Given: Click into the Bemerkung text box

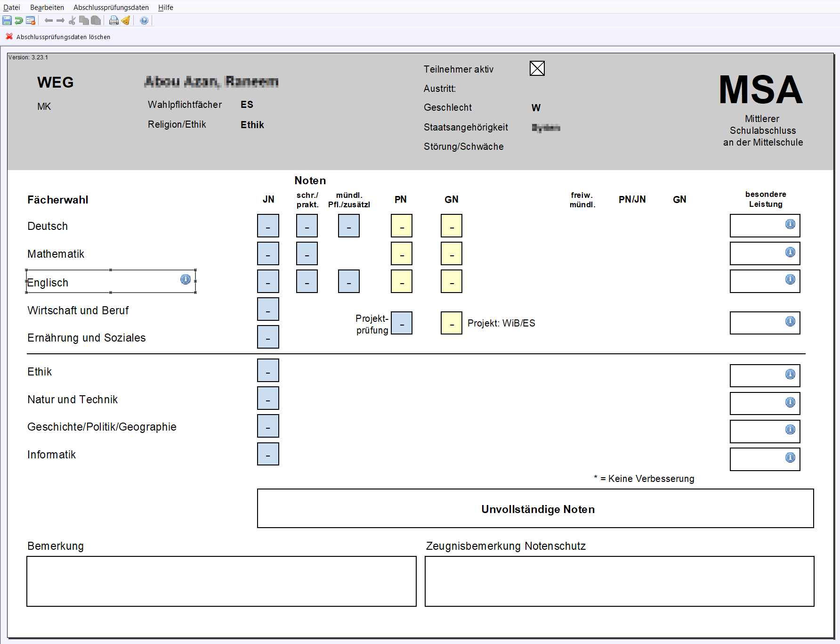Looking at the screenshot, I should [x=221, y=581].
